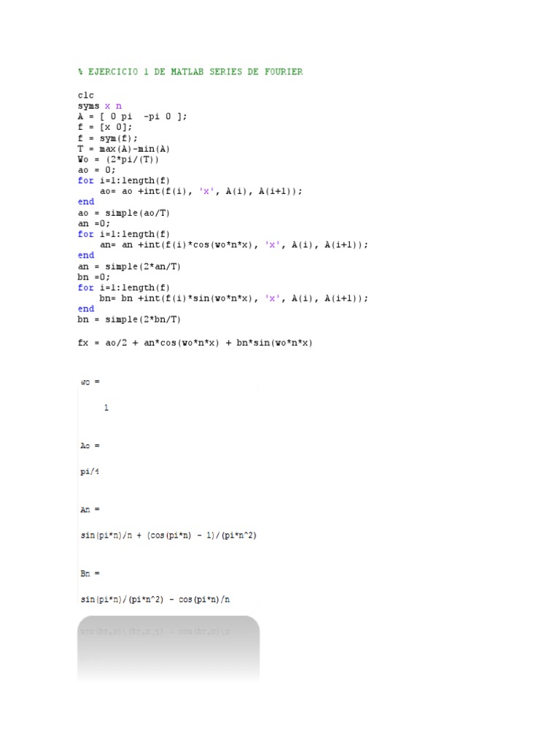Click the 'ao= ao +int(f(i)...' line
Screen dimensions: 560x747
click(201, 191)
